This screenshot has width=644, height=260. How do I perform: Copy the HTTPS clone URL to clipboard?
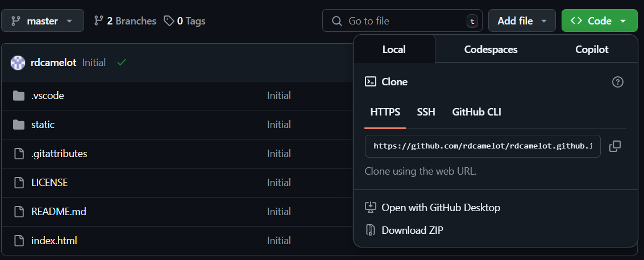coord(614,146)
